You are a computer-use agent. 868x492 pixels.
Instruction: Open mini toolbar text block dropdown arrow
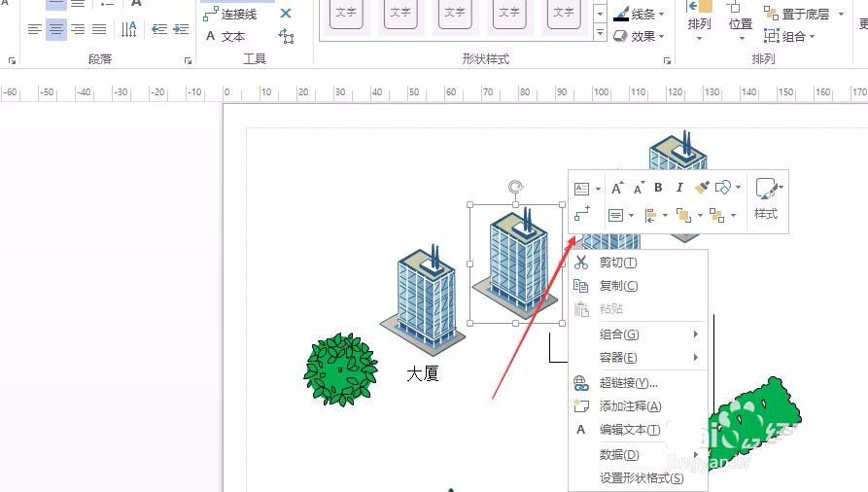[x=598, y=189]
